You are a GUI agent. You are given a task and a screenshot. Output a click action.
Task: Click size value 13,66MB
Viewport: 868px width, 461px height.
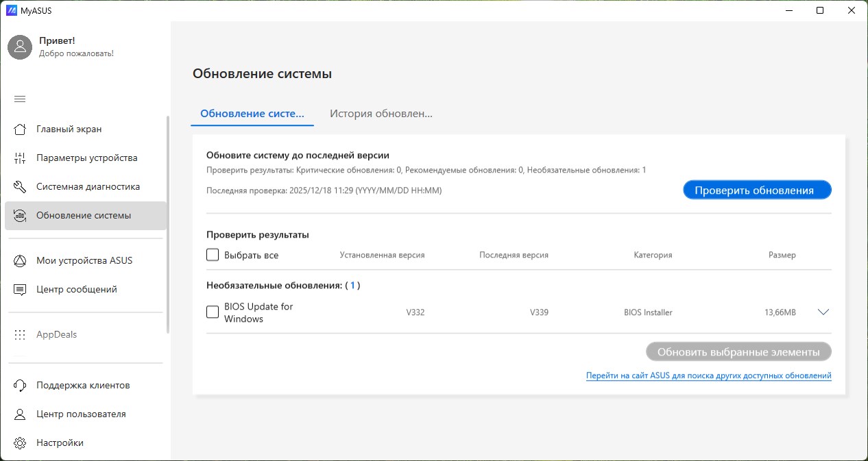(780, 312)
